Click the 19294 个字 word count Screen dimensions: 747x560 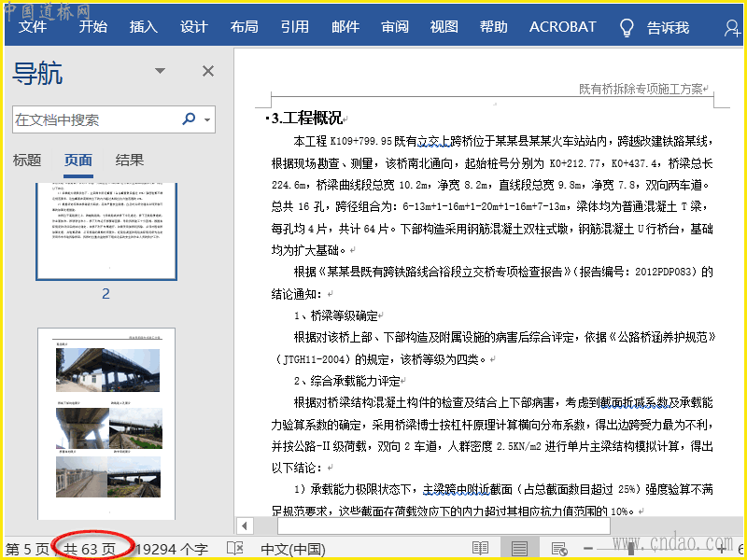[x=172, y=549]
